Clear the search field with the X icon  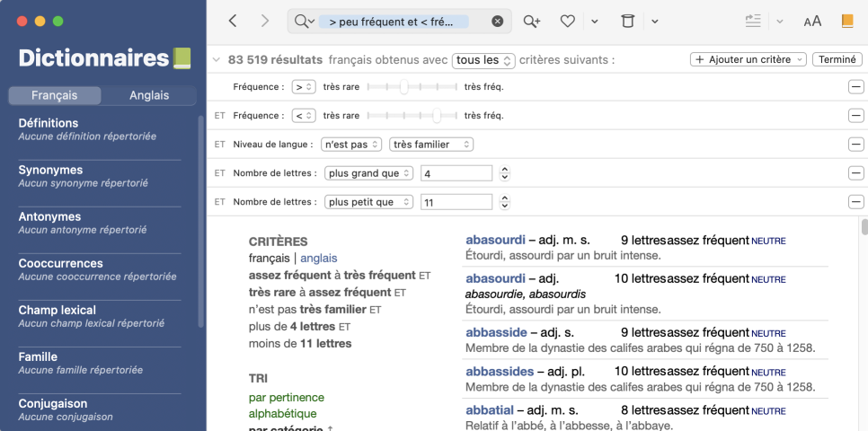[x=498, y=21]
